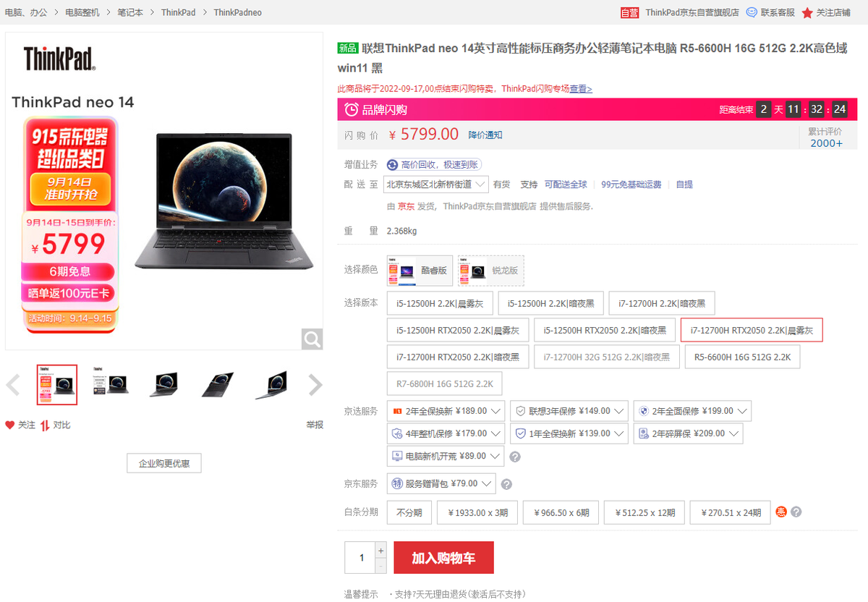This screenshot has width=868, height=602.
Task: Click main laptop product image
Action: click(164, 191)
